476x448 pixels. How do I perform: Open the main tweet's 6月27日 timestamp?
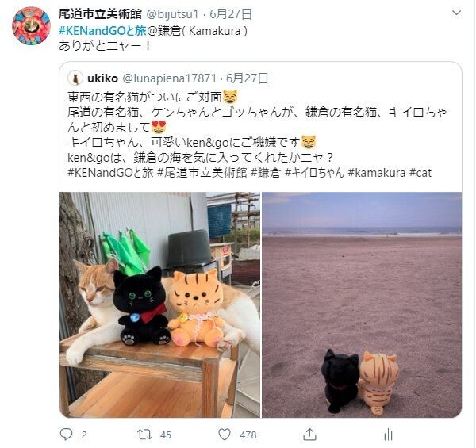coord(231,14)
